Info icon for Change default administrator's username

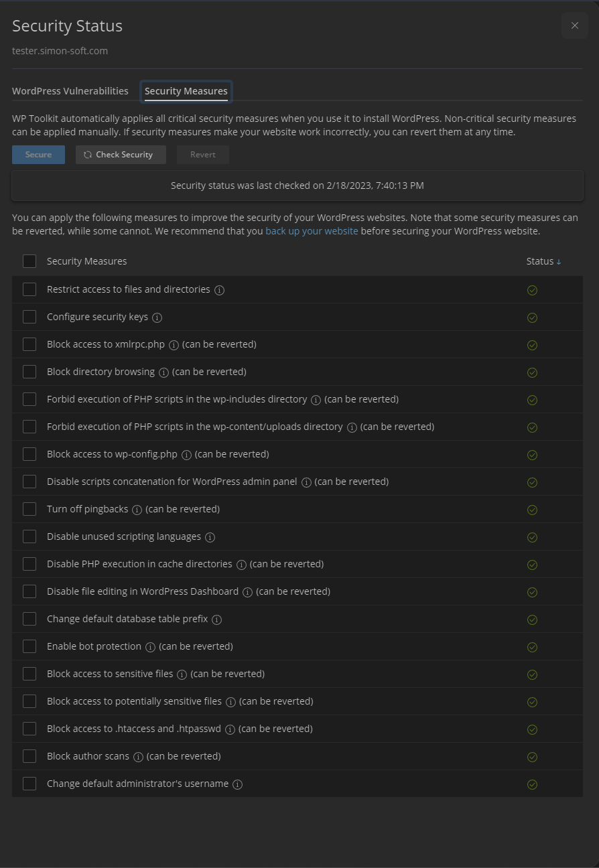pyautogui.click(x=237, y=784)
